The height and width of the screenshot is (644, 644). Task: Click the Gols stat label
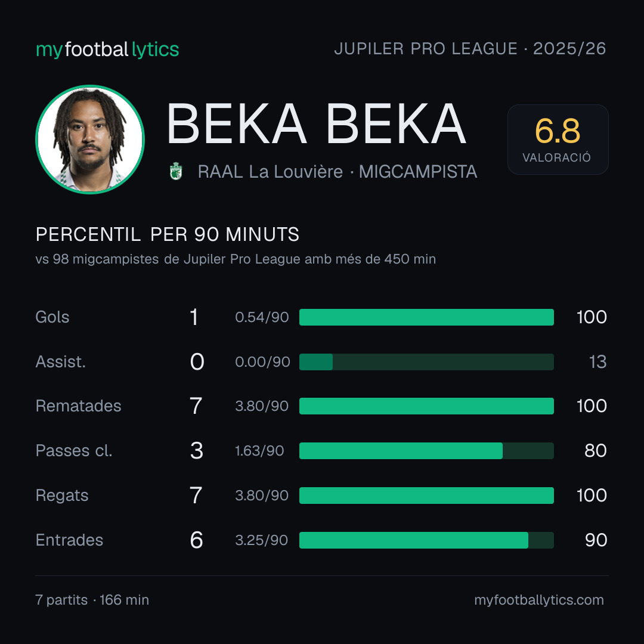pyautogui.click(x=52, y=317)
